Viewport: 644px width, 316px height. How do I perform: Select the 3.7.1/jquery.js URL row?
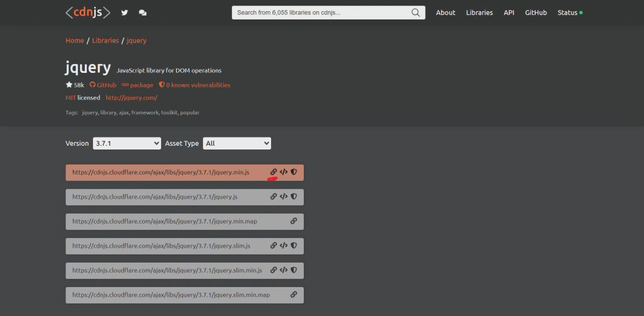coord(184,197)
